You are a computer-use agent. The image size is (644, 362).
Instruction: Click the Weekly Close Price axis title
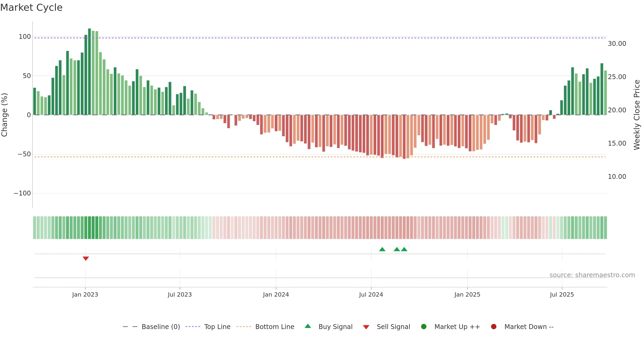coord(637,115)
